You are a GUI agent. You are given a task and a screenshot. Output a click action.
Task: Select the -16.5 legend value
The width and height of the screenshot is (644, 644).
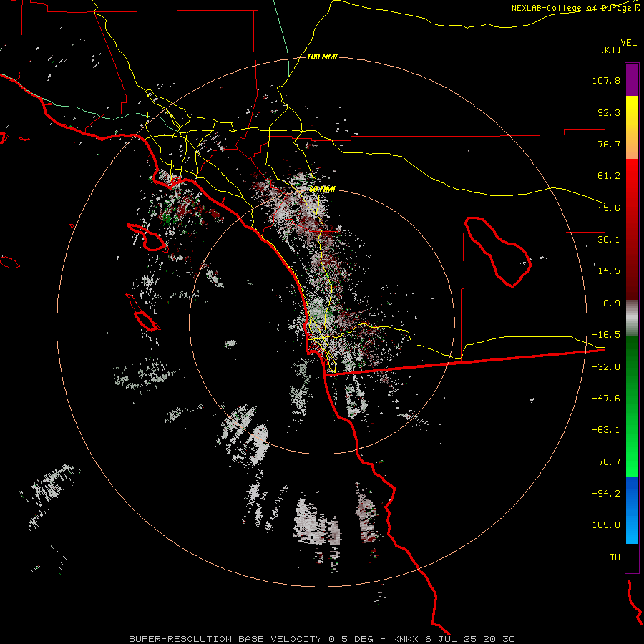[606, 335]
